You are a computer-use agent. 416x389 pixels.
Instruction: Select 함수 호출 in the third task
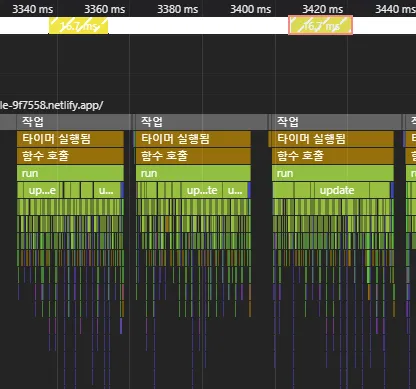pyautogui.click(x=333, y=156)
